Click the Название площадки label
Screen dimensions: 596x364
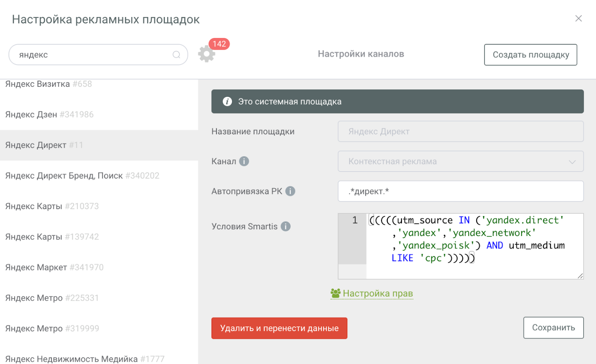253,131
